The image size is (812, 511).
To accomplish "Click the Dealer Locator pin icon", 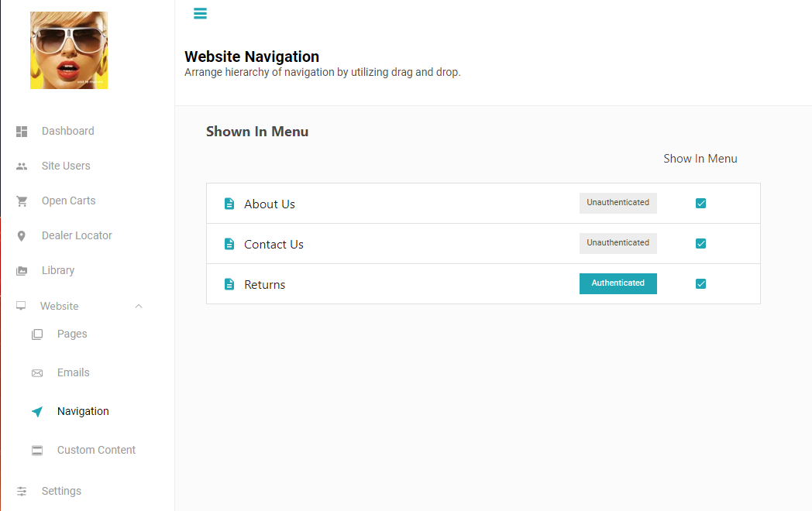I will click(21, 236).
